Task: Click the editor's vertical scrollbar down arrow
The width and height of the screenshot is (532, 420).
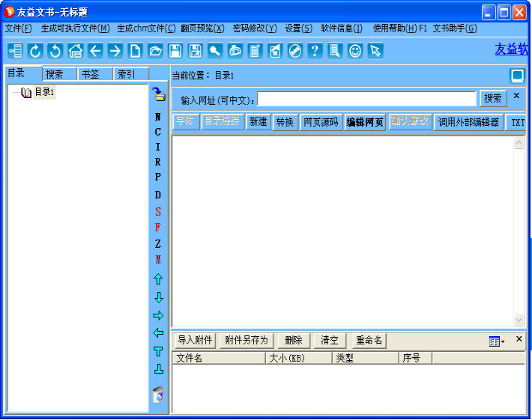Action: pos(519,320)
